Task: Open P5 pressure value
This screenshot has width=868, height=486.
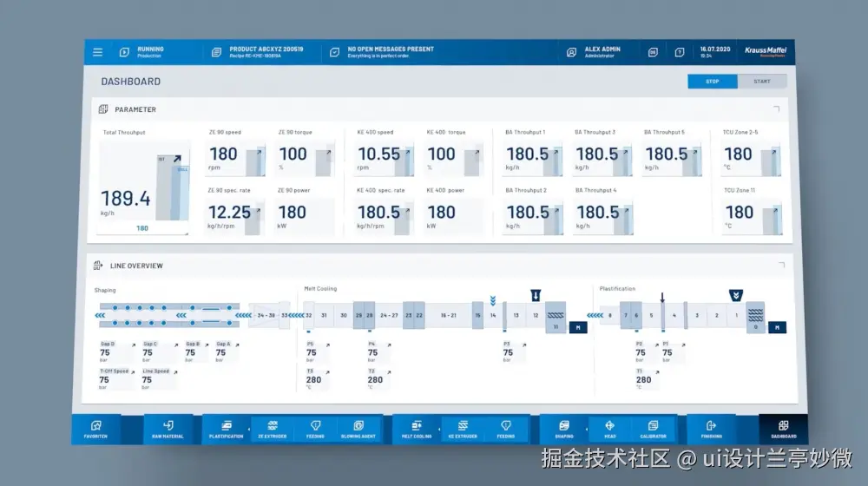Action: [311, 352]
